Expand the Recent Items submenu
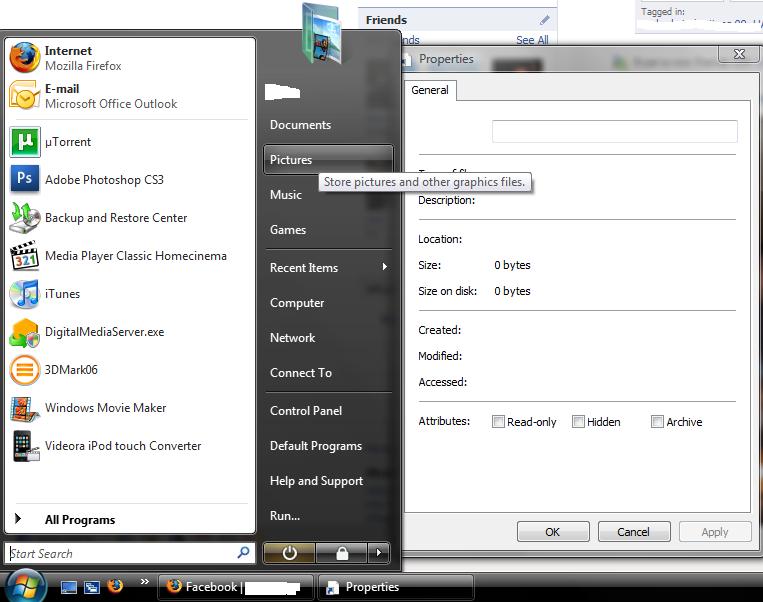 point(328,268)
